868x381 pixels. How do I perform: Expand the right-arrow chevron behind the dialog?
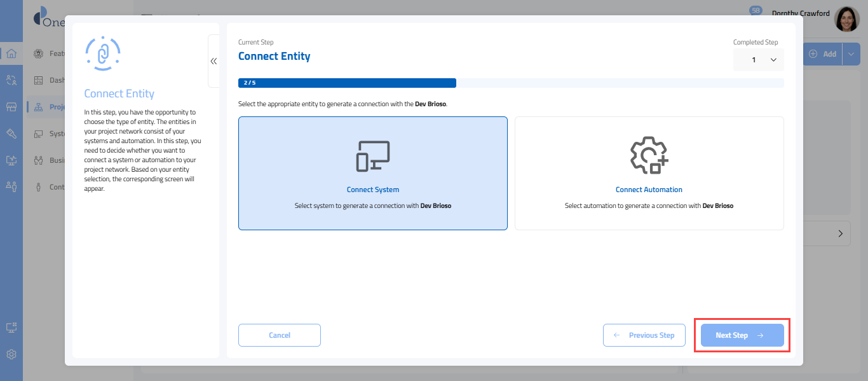click(840, 234)
